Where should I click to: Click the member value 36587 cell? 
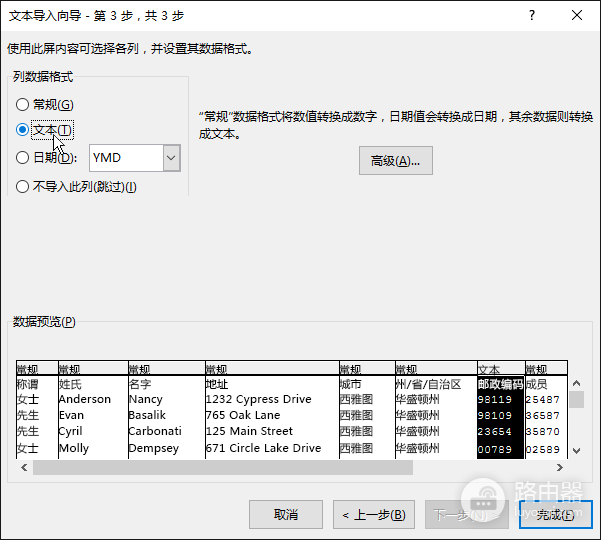coord(542,416)
